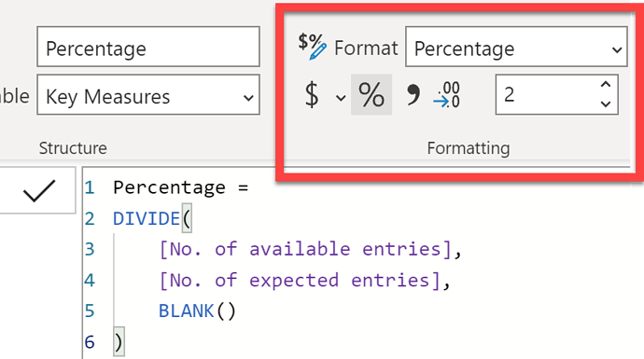Image resolution: width=644 pixels, height=359 pixels.
Task: Click the Format paintbrush icon
Action: [312, 47]
